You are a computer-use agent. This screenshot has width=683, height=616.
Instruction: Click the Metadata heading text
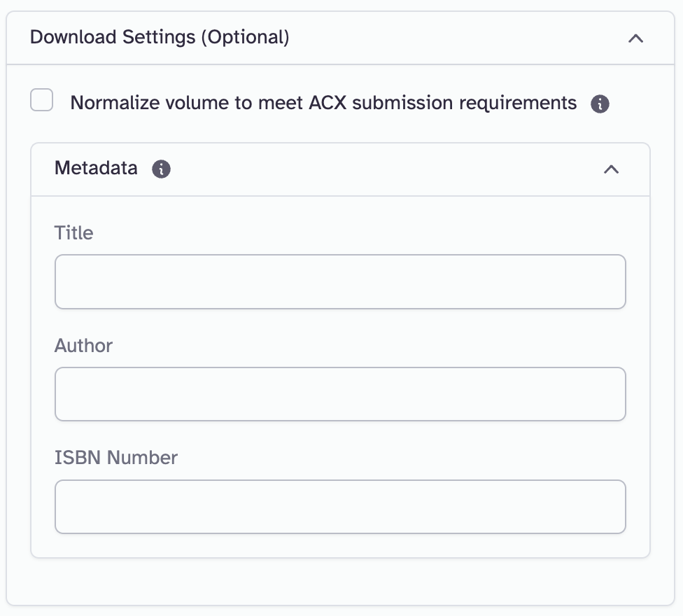(x=96, y=169)
